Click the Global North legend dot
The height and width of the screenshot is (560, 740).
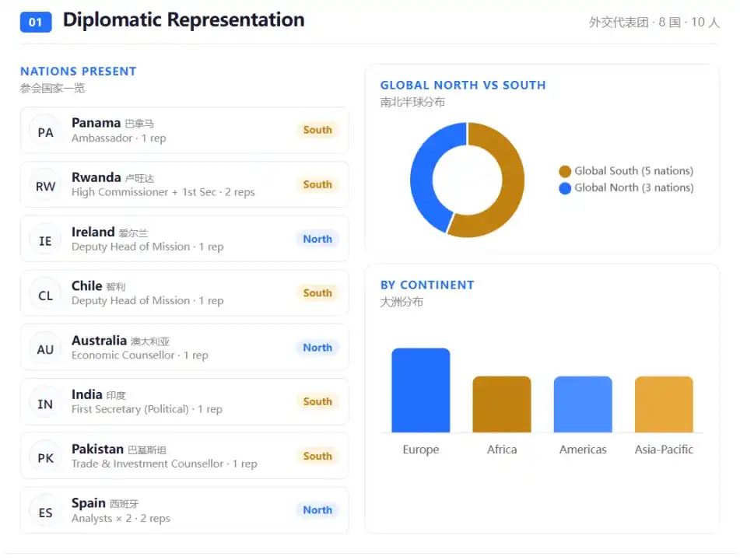point(565,188)
